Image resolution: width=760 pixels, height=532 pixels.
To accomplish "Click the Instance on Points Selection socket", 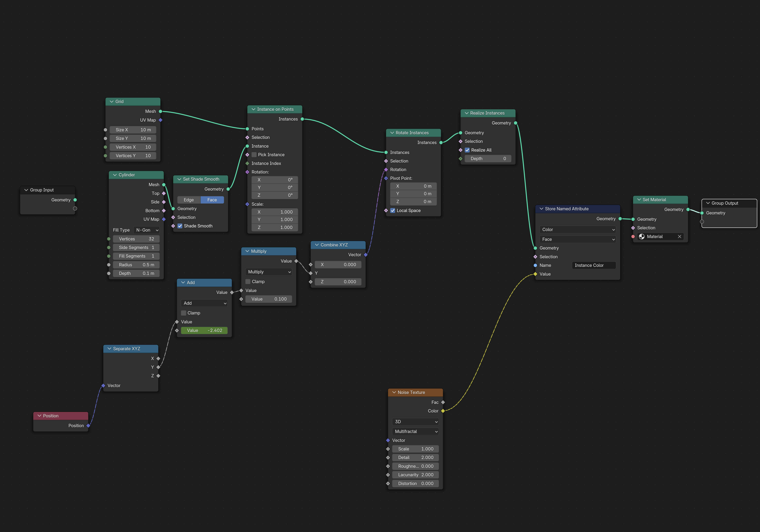I will 247,138.
